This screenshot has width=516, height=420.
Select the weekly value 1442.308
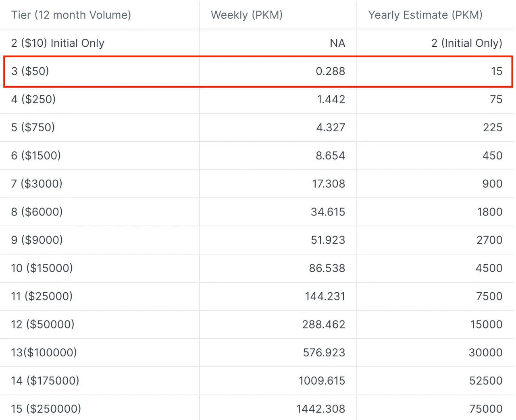320,409
